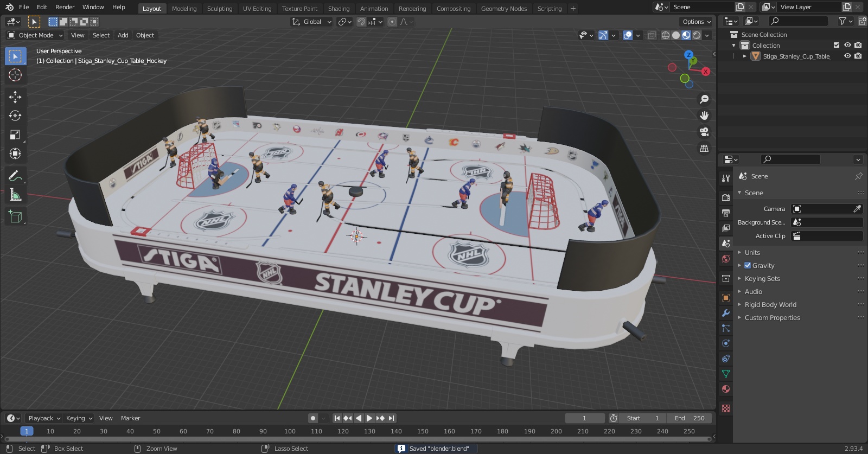Viewport: 868px width, 454px height.
Task: Switch to the UV Editing workspace tab
Action: (257, 9)
